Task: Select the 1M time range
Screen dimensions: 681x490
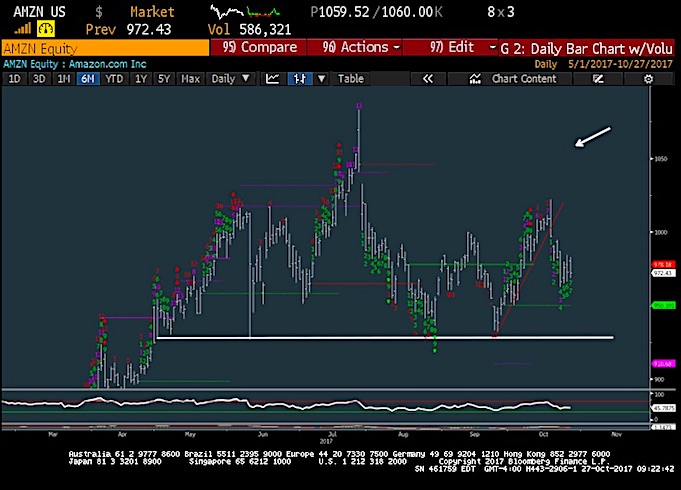Action: click(x=64, y=79)
